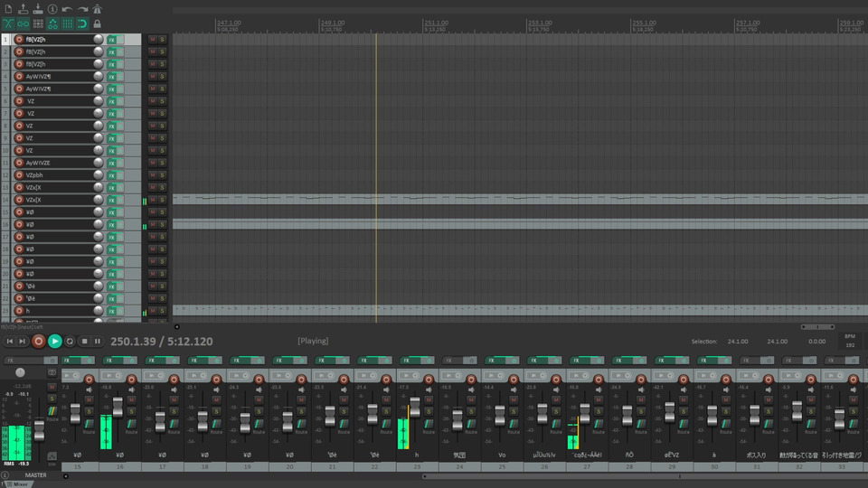Arm the VZpbh track for recording
Image resolution: width=868 pixels, height=488 pixels.
tap(19, 174)
